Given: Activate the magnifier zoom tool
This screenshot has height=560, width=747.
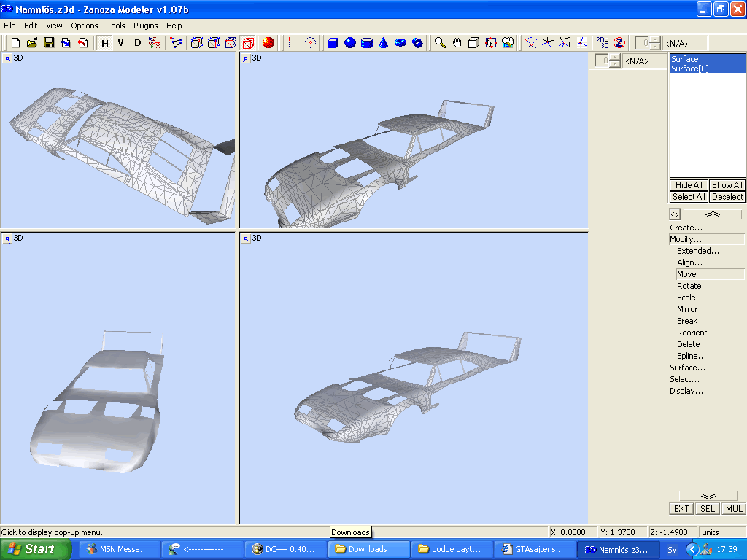Looking at the screenshot, I should (440, 43).
